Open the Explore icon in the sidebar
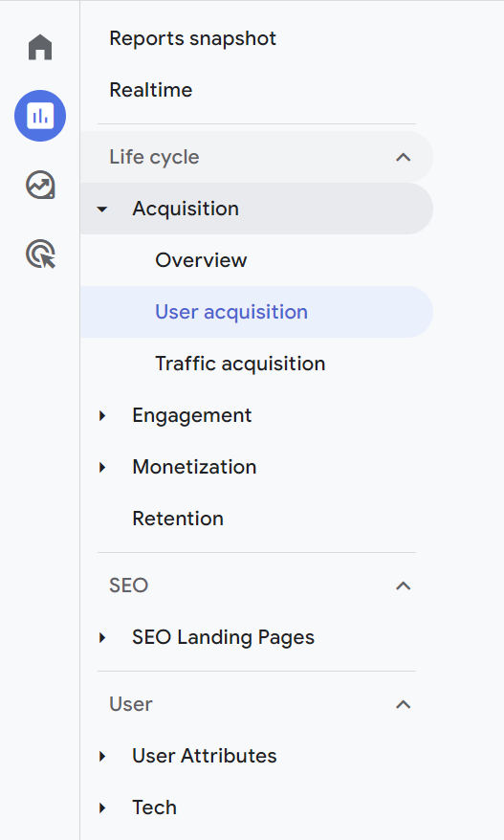Viewport: 504px width, 840px height. coord(40,185)
